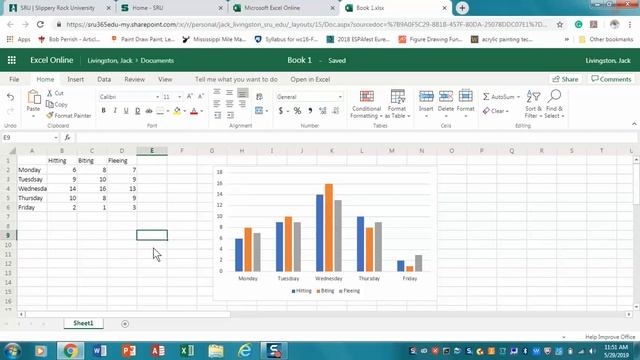640x360 pixels.
Task: Open the AutoSum dropdown arrow
Action: (518, 97)
